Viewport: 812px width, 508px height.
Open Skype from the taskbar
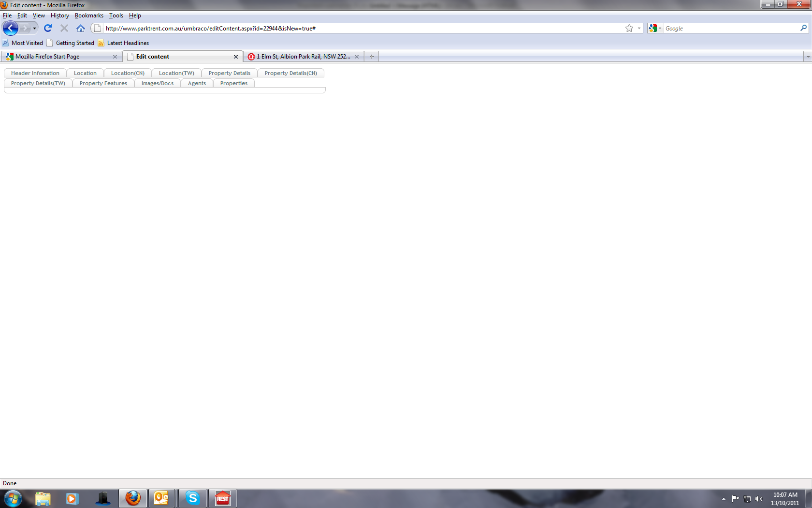192,498
